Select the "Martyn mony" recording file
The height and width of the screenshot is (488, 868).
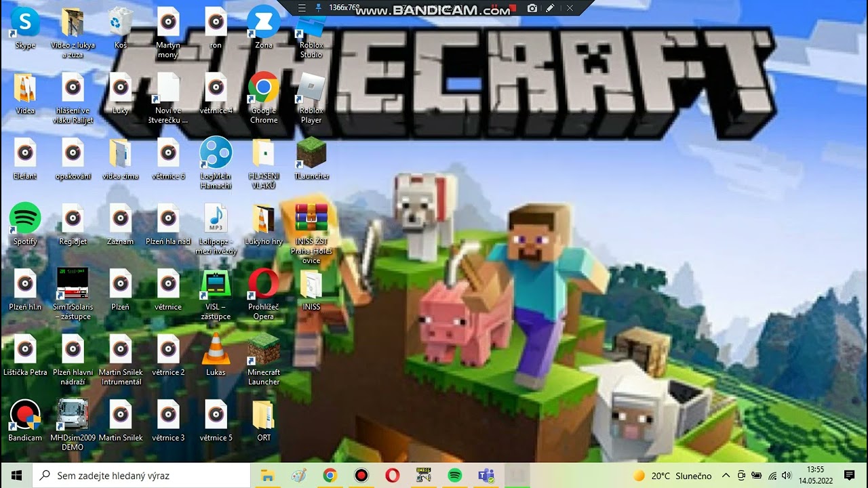tap(167, 33)
